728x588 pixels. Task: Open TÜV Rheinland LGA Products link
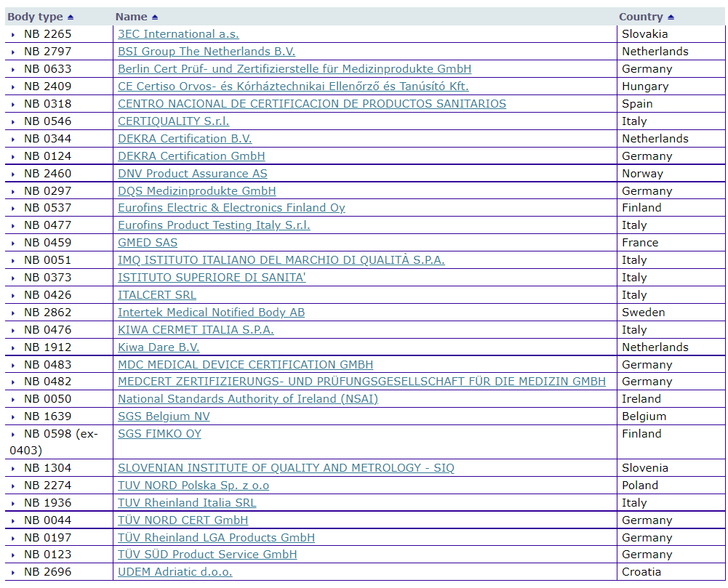point(216,537)
